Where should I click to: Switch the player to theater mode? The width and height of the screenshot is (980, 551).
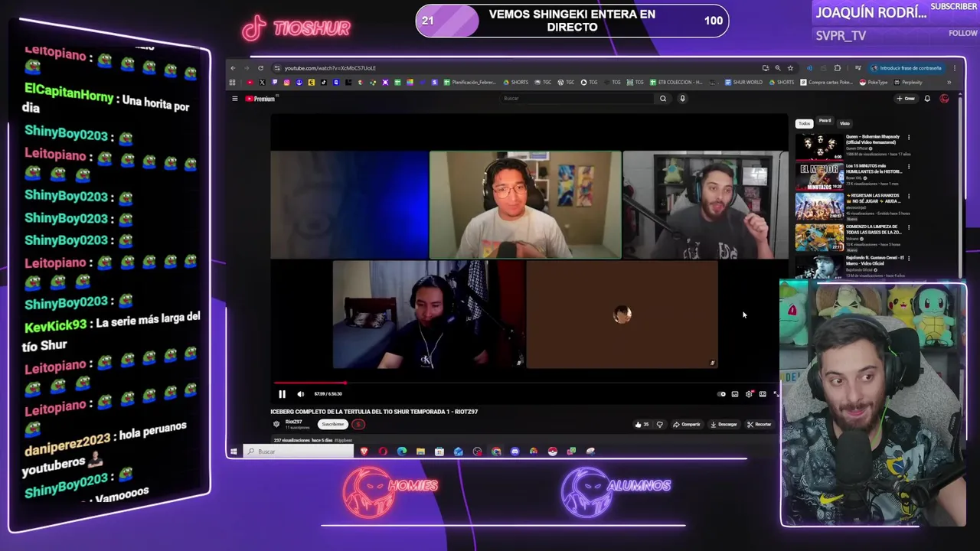(763, 394)
